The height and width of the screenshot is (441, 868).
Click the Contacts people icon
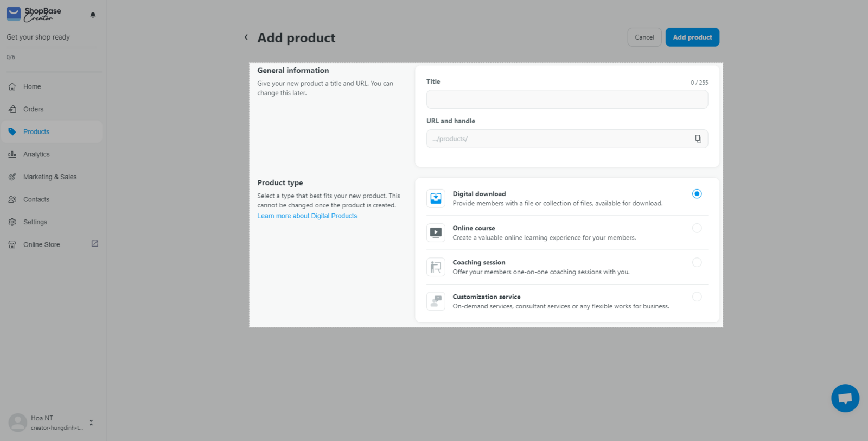pyautogui.click(x=12, y=199)
